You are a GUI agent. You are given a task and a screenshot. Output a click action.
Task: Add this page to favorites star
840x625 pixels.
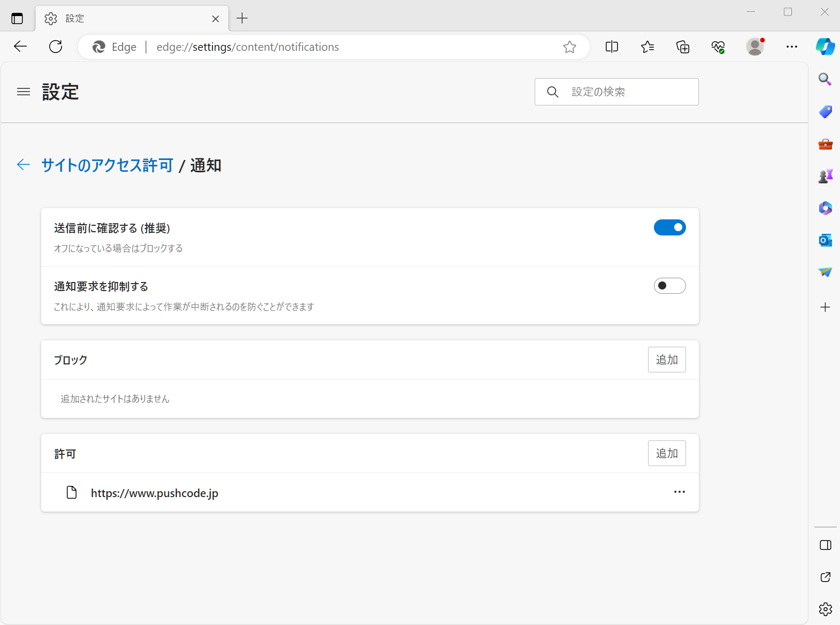click(x=569, y=47)
